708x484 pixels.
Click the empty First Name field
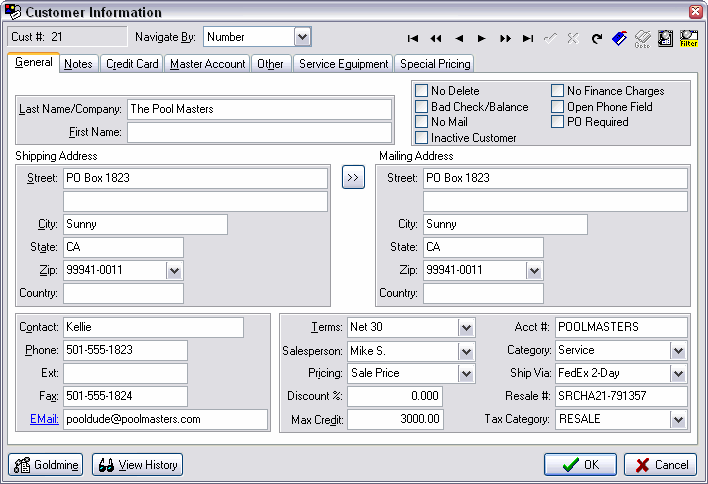259,133
